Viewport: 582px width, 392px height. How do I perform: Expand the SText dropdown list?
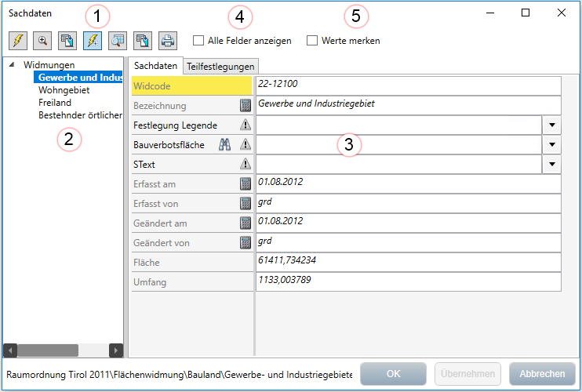coord(552,164)
